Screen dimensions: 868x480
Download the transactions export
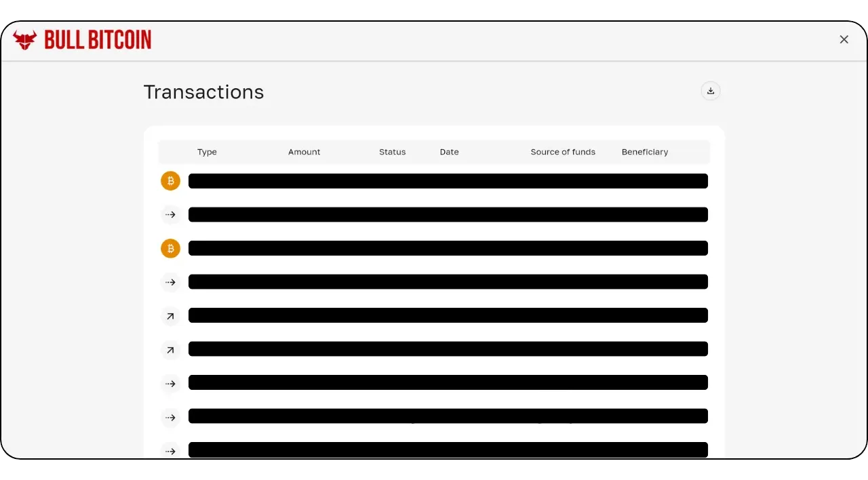pyautogui.click(x=710, y=91)
